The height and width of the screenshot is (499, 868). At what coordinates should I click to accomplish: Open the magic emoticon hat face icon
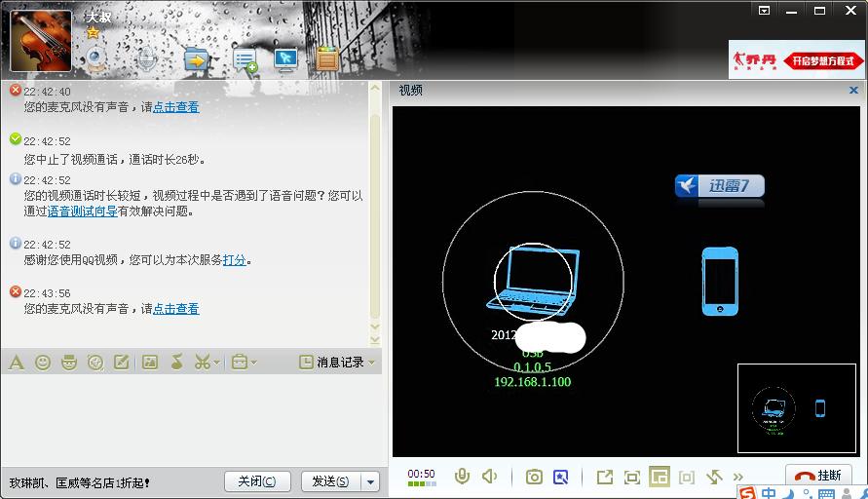coord(69,363)
